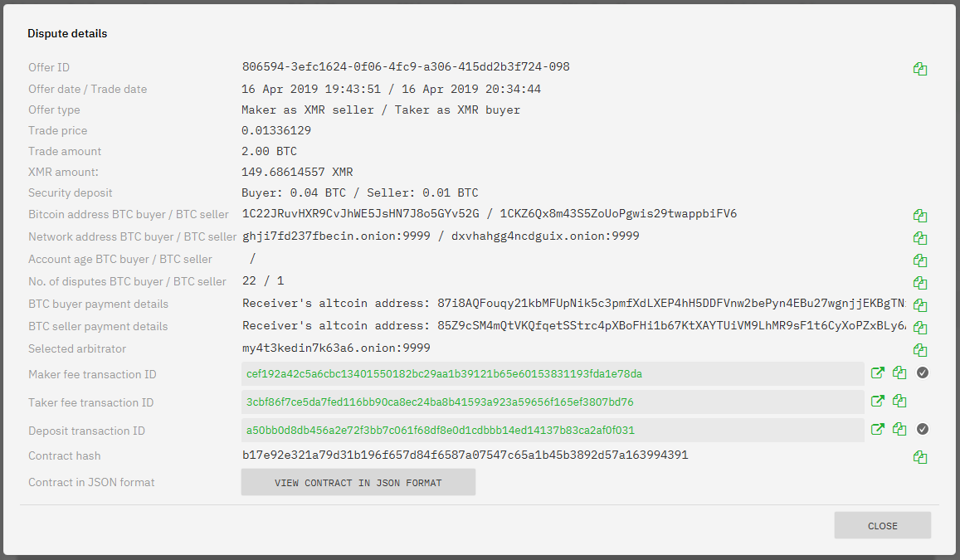
Task: Copy the Offer ID value
Action: pos(919,69)
